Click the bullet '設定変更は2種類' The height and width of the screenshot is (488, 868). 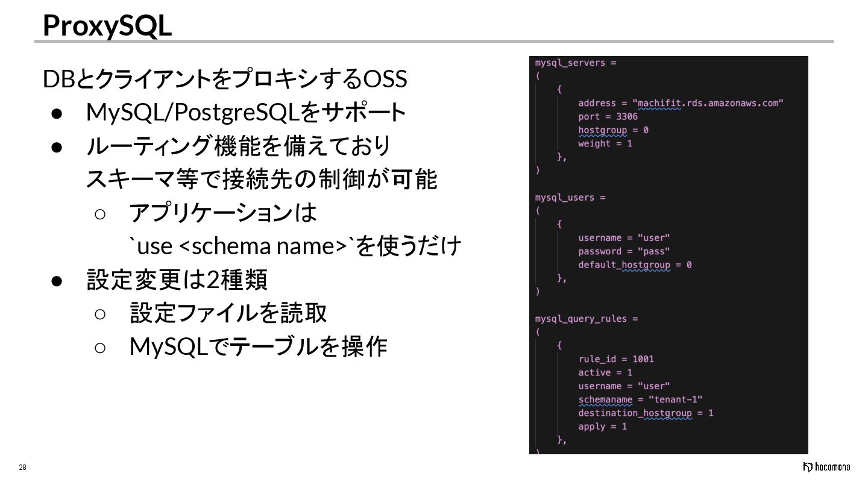coord(177,280)
